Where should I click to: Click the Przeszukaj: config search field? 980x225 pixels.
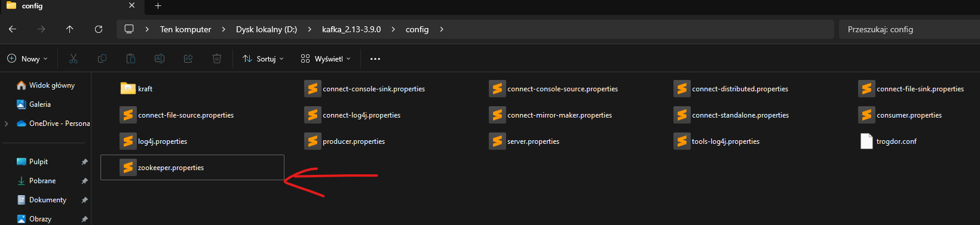click(x=909, y=29)
